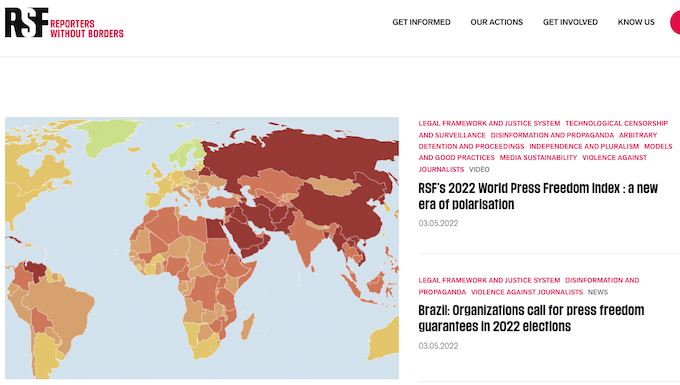
Task: Open the Brazil press freedom guarantees article
Action: (531, 318)
